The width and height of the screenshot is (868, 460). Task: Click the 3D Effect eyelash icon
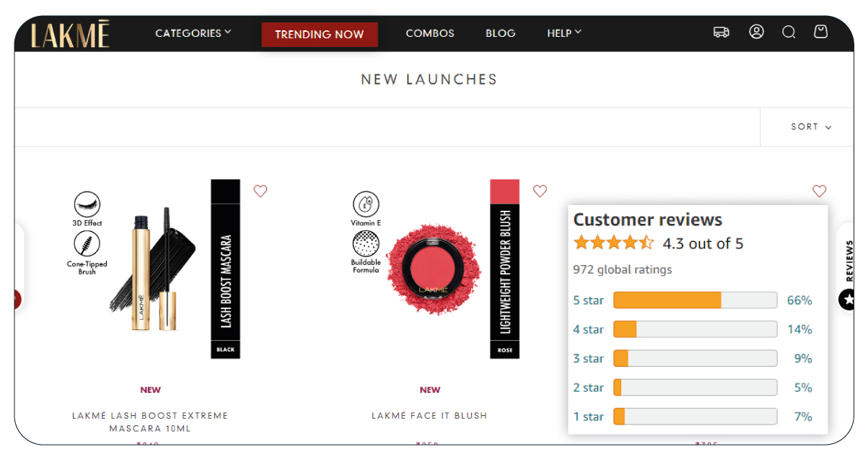pos(87,205)
